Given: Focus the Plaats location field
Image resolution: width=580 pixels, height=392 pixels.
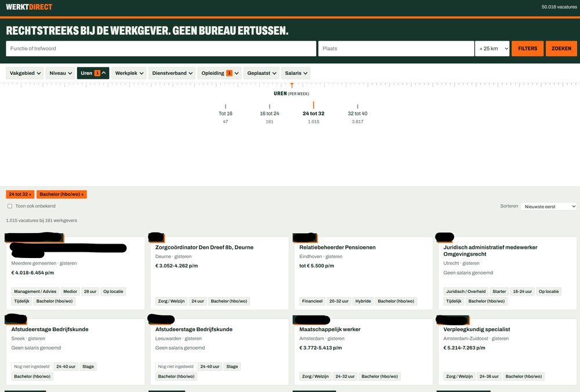Looking at the screenshot, I should point(396,49).
